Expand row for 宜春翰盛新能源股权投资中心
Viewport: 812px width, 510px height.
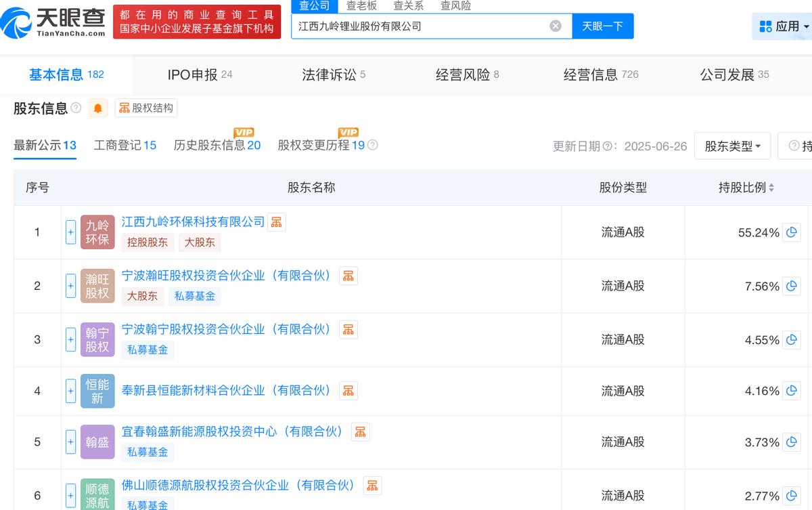pyautogui.click(x=70, y=442)
